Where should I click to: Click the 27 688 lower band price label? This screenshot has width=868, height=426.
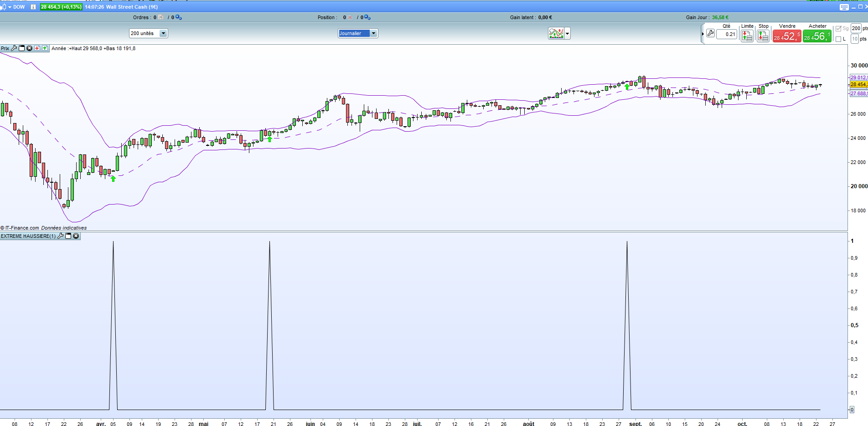pyautogui.click(x=859, y=93)
